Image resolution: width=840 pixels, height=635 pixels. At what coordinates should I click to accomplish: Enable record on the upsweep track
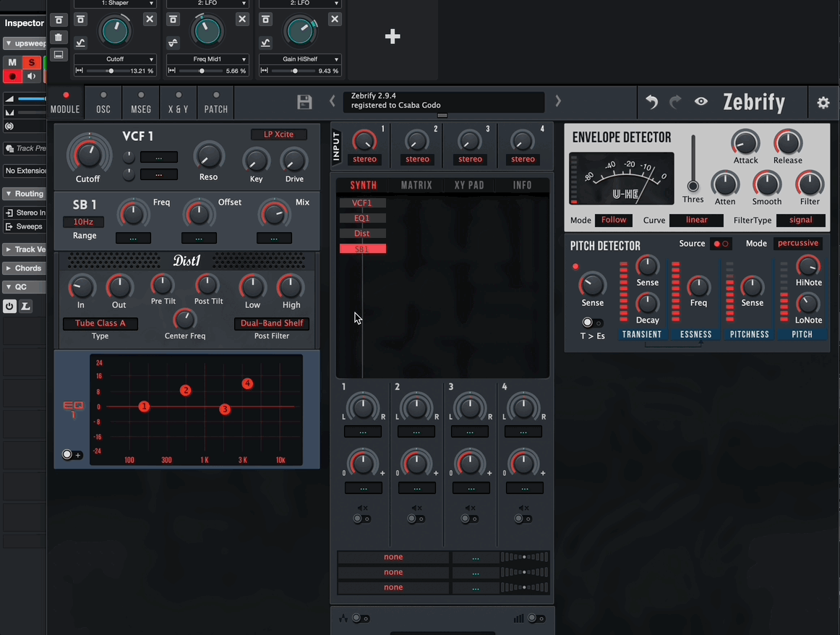pyautogui.click(x=12, y=77)
